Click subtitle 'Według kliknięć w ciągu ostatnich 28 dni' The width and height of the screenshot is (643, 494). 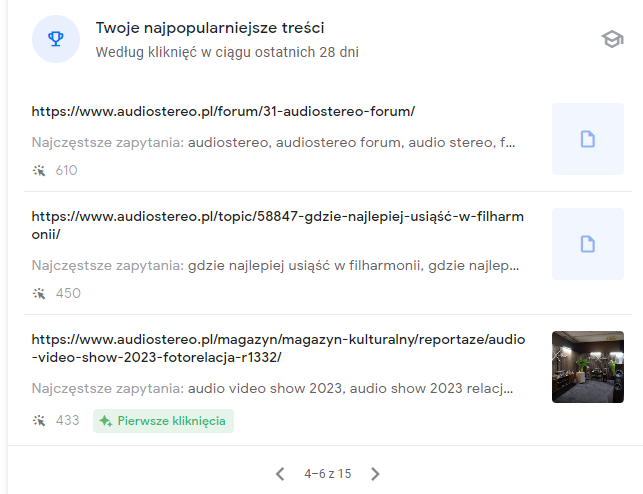[x=227, y=52]
